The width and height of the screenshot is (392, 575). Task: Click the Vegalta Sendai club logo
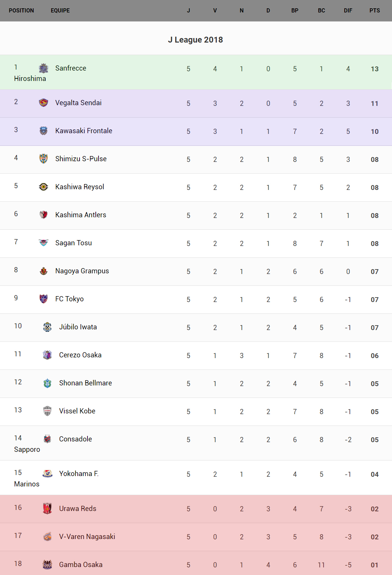pyautogui.click(x=44, y=103)
